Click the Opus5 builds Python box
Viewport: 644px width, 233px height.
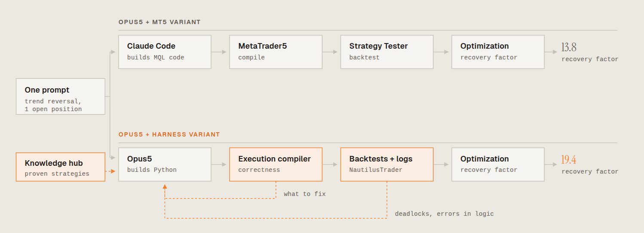[165, 165]
